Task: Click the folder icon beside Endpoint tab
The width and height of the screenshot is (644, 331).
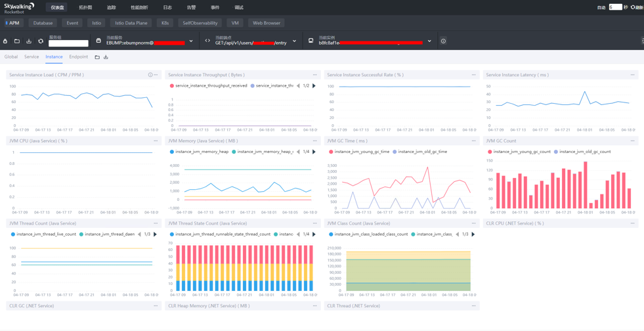Action: [97, 57]
